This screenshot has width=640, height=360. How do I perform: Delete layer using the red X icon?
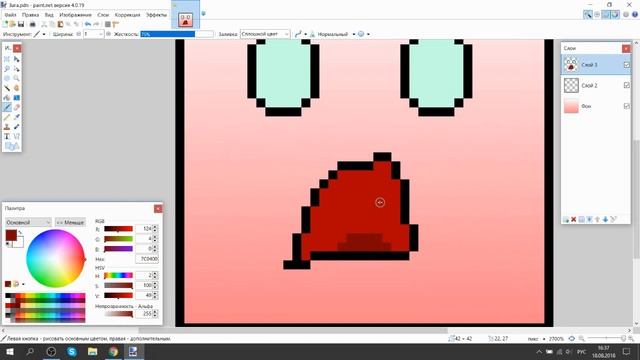573,220
